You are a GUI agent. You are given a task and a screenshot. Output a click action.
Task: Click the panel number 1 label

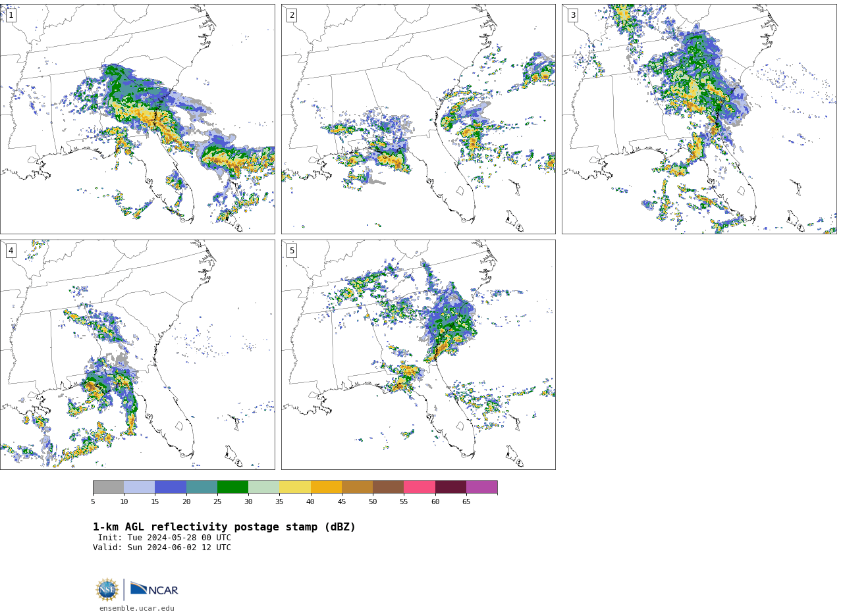pos(11,15)
